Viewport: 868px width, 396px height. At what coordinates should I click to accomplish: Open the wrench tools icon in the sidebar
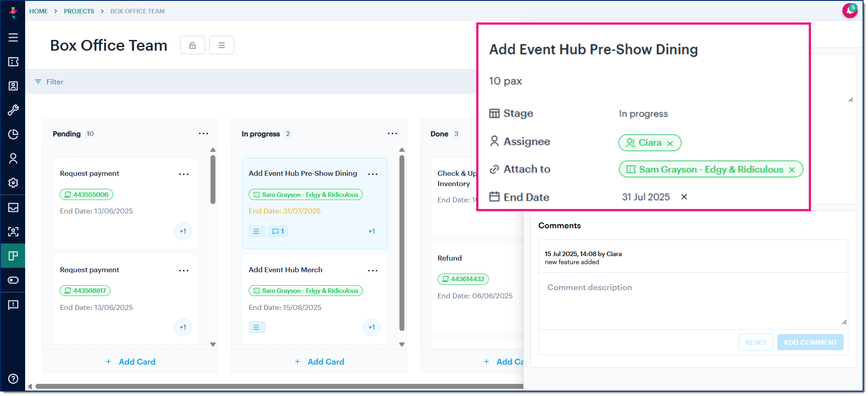pyautogui.click(x=13, y=110)
